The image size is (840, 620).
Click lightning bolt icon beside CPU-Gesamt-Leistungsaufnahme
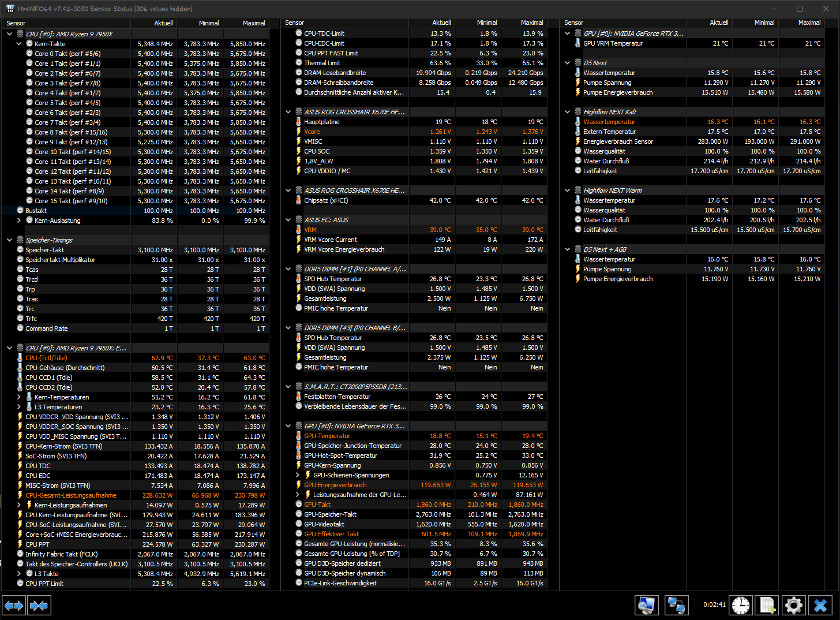click(20, 495)
